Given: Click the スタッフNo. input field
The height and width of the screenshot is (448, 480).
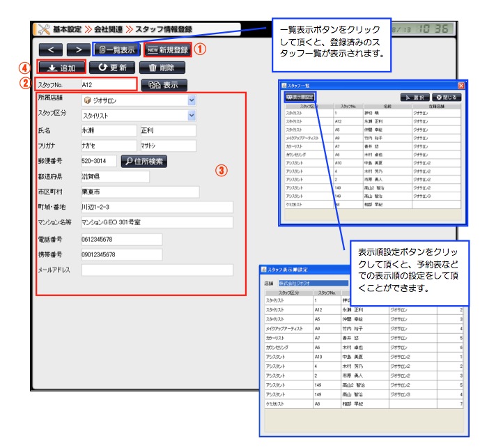Looking at the screenshot, I should pos(107,85).
